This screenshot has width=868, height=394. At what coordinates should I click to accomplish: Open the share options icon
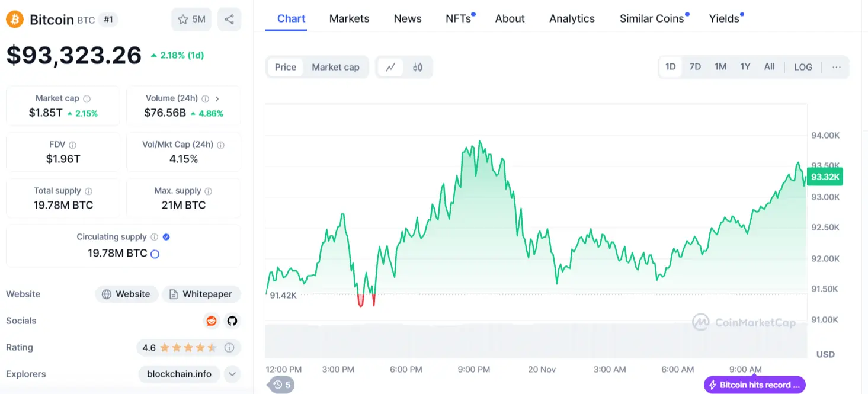pyautogui.click(x=229, y=20)
